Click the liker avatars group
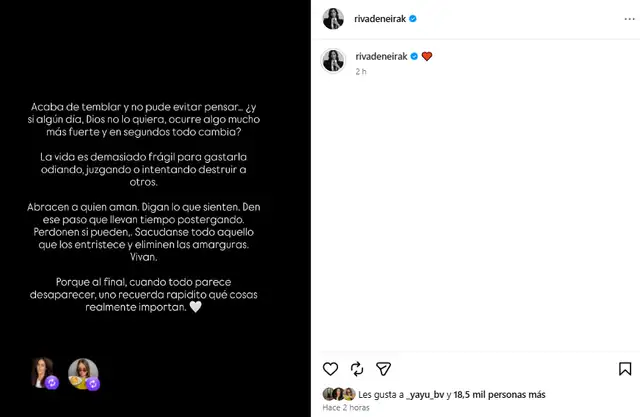640x417 pixels. pos(339,394)
